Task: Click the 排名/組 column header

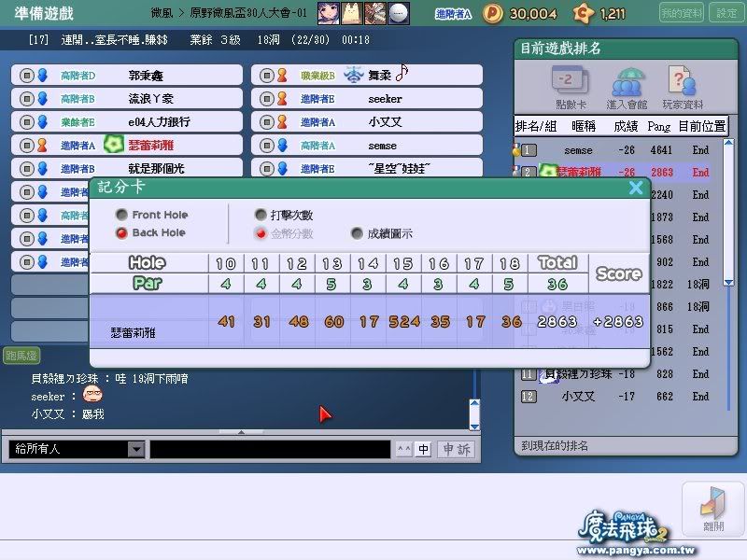Action: [x=536, y=126]
